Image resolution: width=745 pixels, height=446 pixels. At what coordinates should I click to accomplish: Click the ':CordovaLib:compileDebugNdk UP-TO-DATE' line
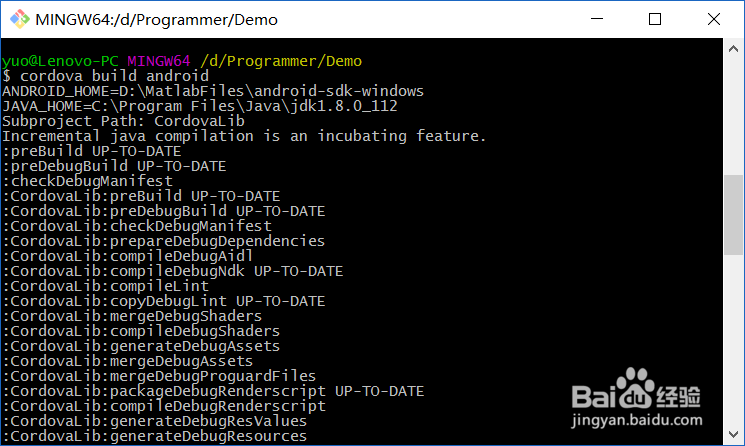172,271
